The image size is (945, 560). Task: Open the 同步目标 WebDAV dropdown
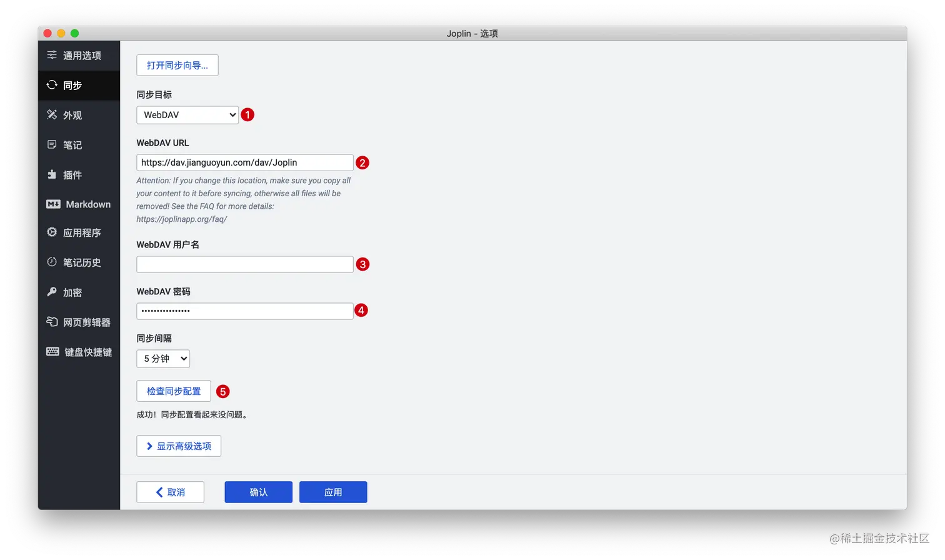coord(187,115)
